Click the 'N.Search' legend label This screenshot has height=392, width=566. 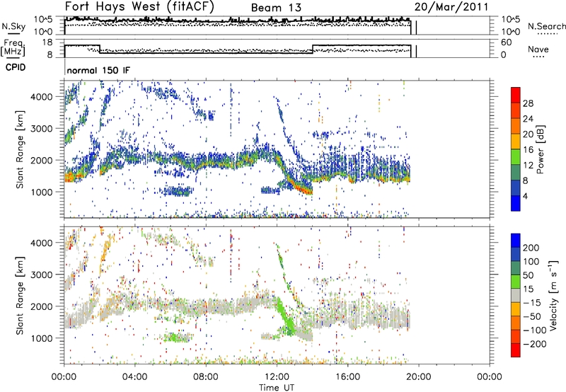546,26
